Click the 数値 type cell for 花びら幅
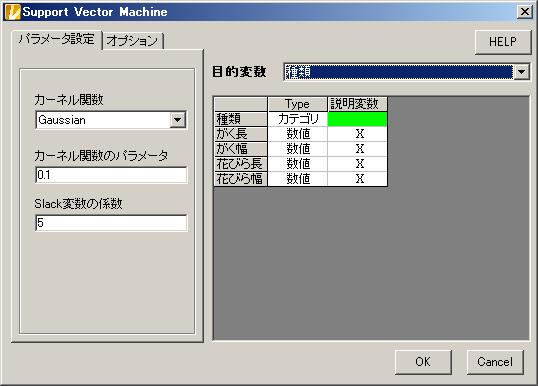This screenshot has height=386, width=538. (297, 179)
